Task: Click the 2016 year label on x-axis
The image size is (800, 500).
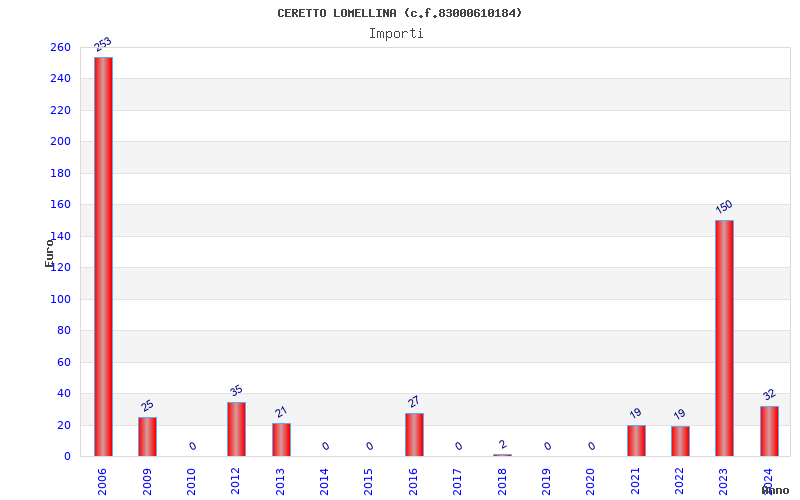Action: pos(413,482)
